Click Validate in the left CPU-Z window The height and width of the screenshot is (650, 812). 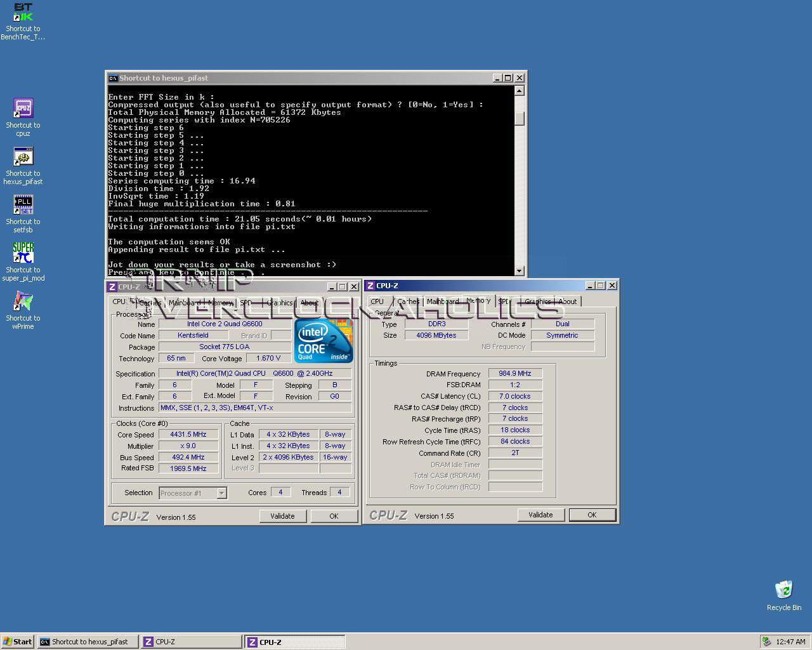[x=282, y=516]
